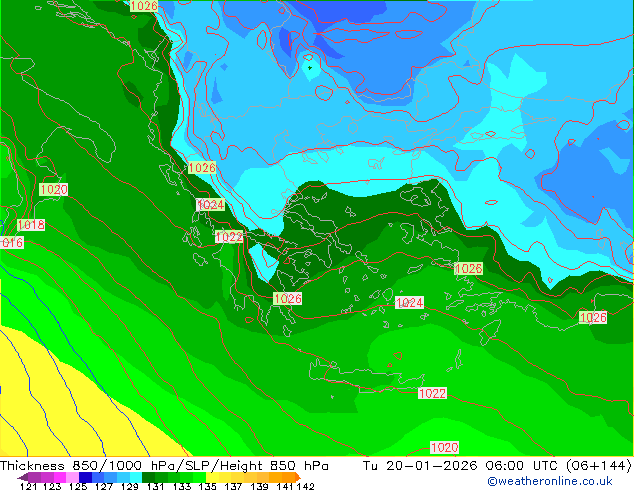Click the legend value 121
Viewport: 634px width, 490px height.
28,486
